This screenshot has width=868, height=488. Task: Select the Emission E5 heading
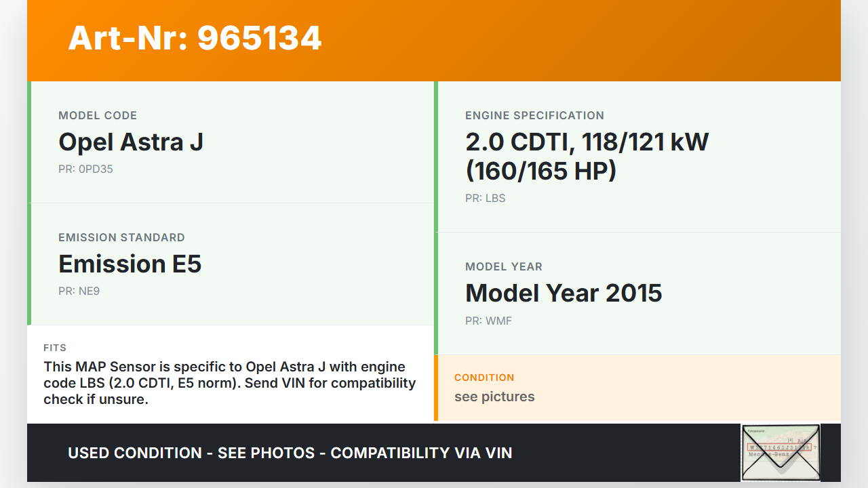(x=130, y=264)
